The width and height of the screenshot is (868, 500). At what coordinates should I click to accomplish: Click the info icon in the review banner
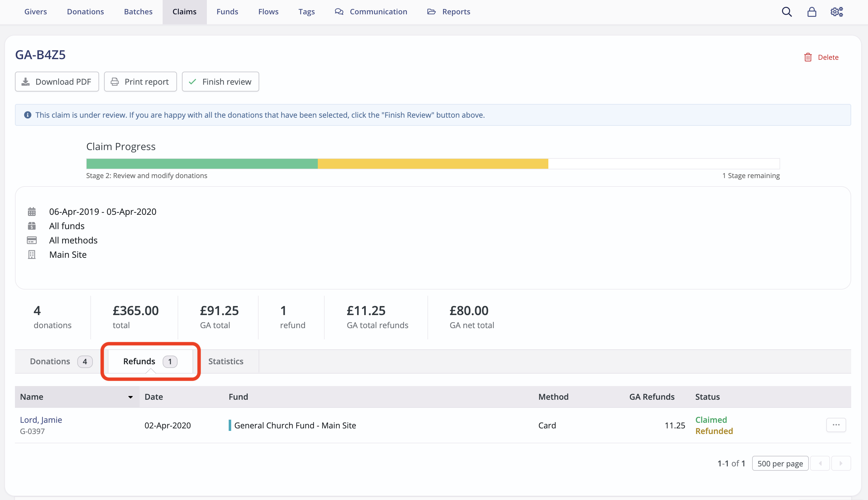click(27, 115)
